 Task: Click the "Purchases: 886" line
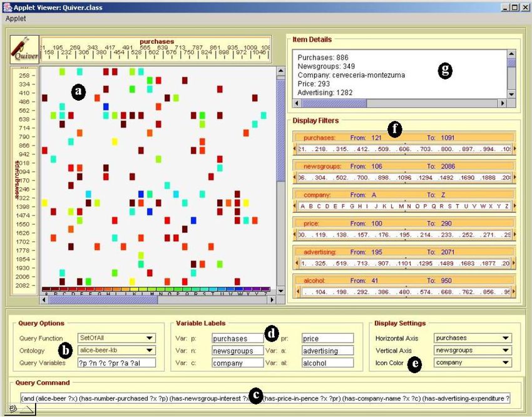(x=323, y=58)
